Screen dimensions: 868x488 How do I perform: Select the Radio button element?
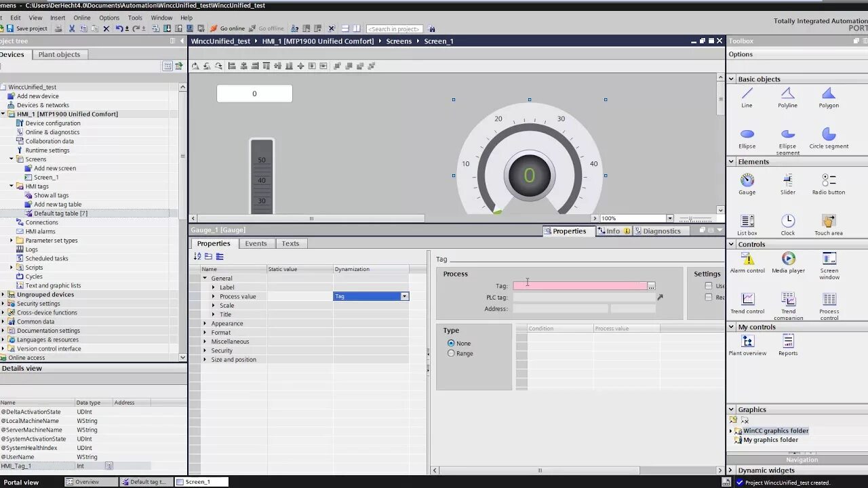pos(829,184)
